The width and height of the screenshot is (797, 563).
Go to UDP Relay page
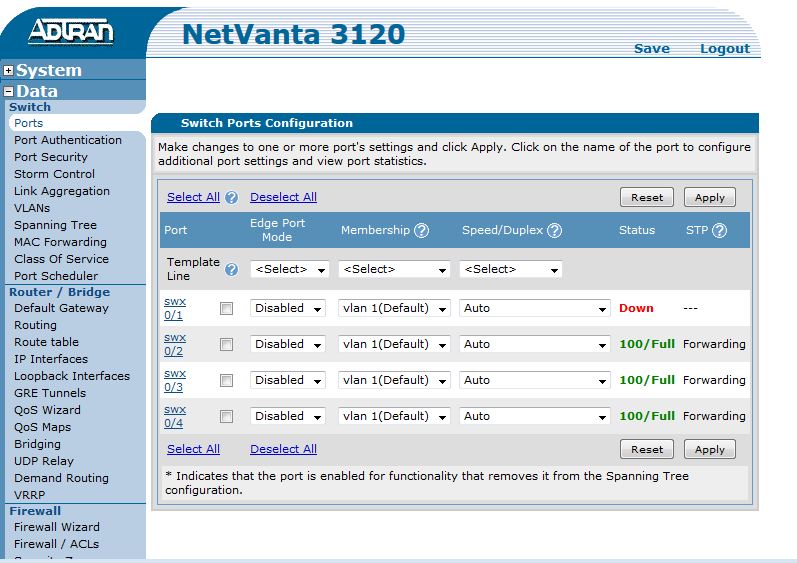(x=44, y=461)
